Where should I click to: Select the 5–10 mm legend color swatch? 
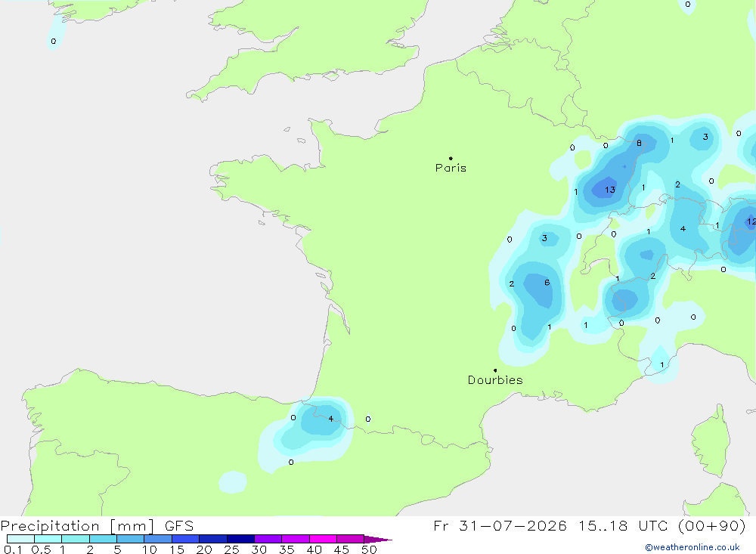tap(131, 539)
